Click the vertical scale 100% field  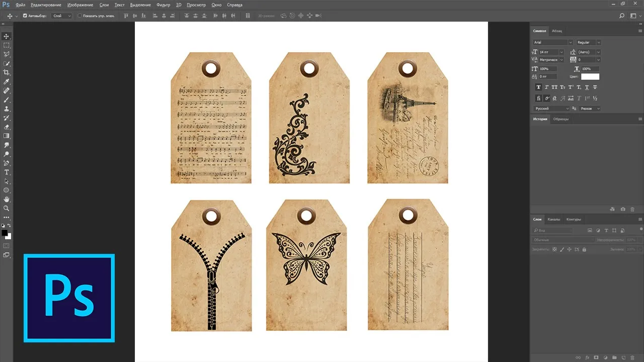click(x=547, y=69)
